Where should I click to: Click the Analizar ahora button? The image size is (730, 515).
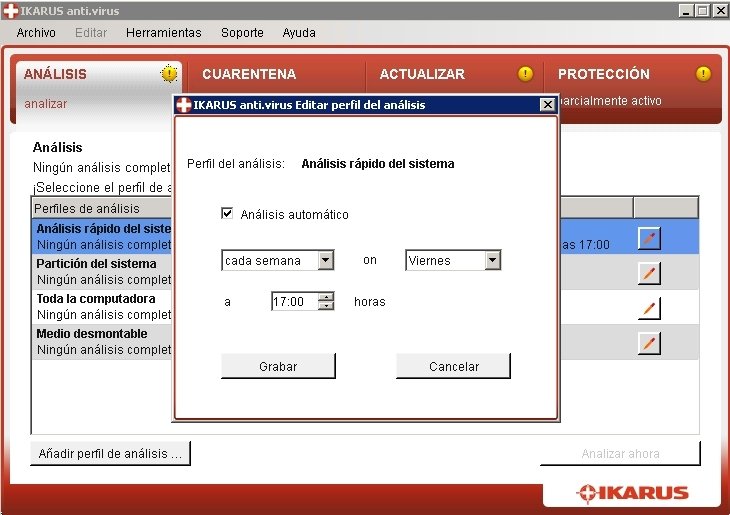coord(620,453)
